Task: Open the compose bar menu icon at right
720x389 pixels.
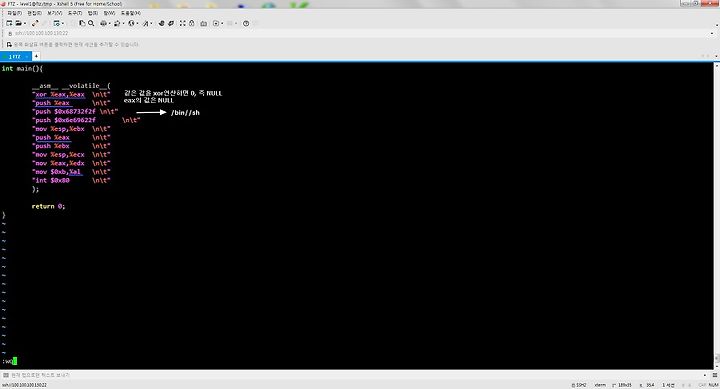Action: [715, 375]
